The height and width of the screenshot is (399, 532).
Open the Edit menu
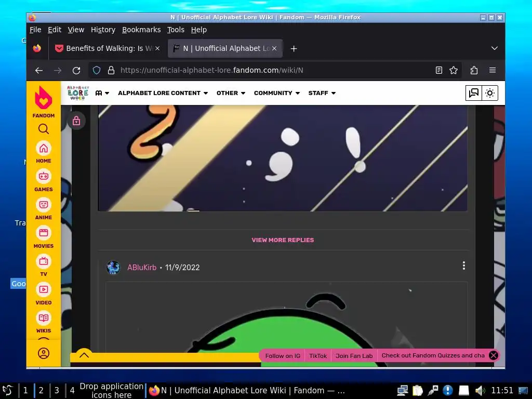(54, 30)
